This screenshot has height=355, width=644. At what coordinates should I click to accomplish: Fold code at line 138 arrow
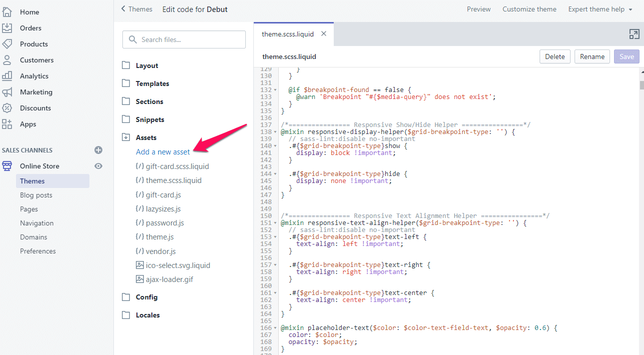[275, 132]
